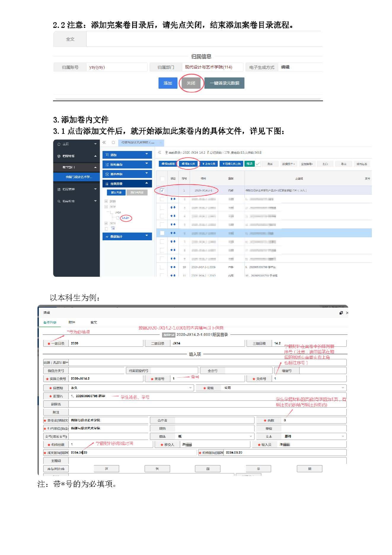Click the green checkmark icon beside 继承

pos(258,164)
